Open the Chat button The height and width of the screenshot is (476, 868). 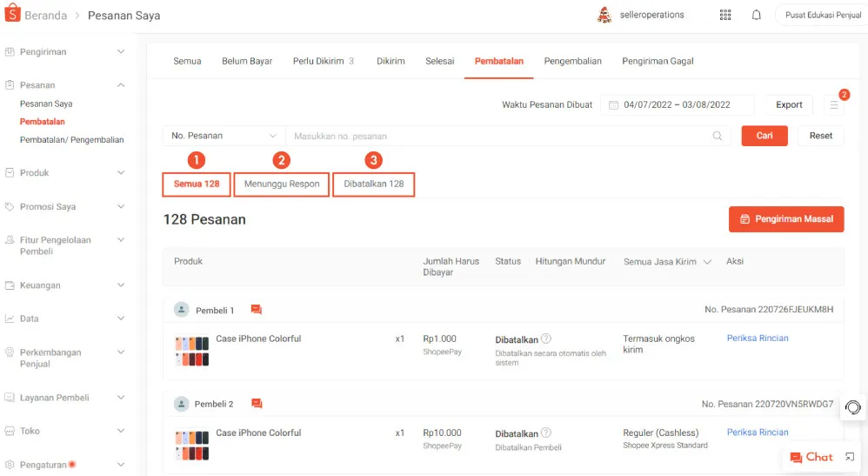point(811,457)
